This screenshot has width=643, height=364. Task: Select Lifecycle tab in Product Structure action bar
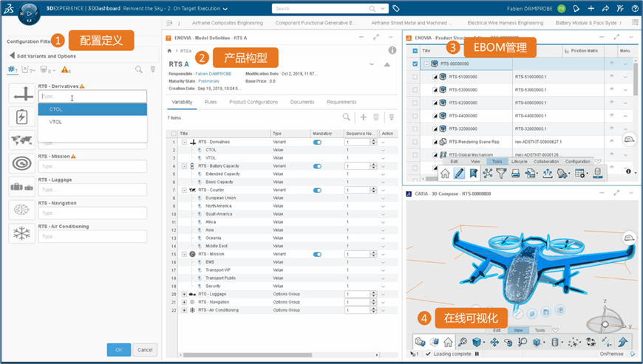pos(519,161)
